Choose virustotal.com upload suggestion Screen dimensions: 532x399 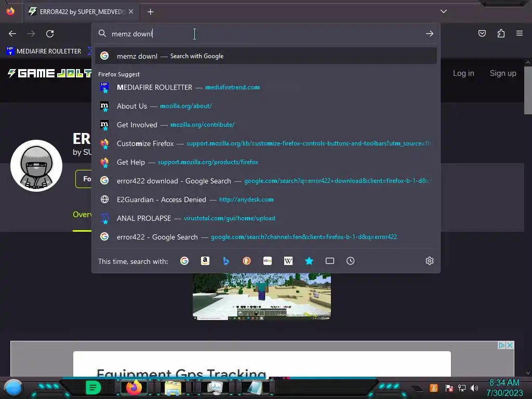(x=266, y=218)
